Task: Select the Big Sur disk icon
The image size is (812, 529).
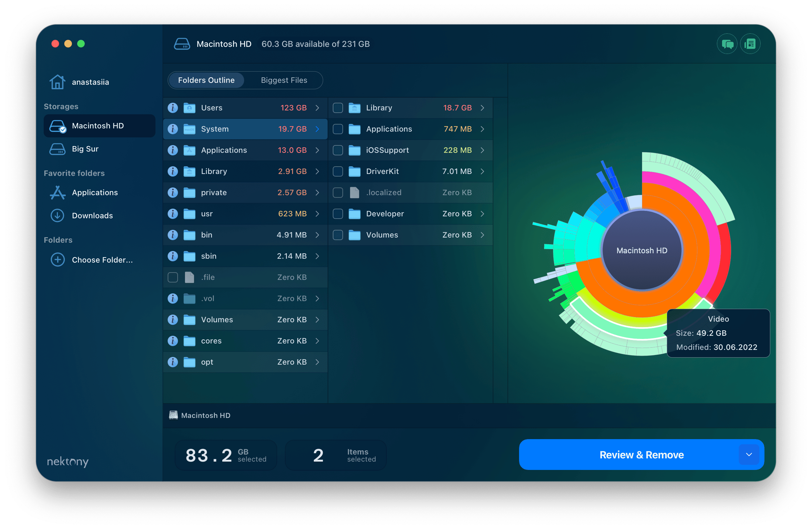Action: (57, 149)
